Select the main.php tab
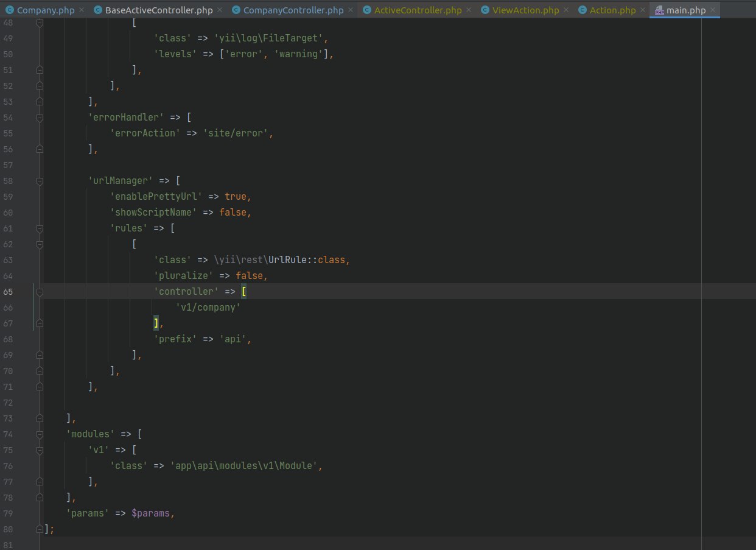756x550 pixels. click(x=685, y=10)
